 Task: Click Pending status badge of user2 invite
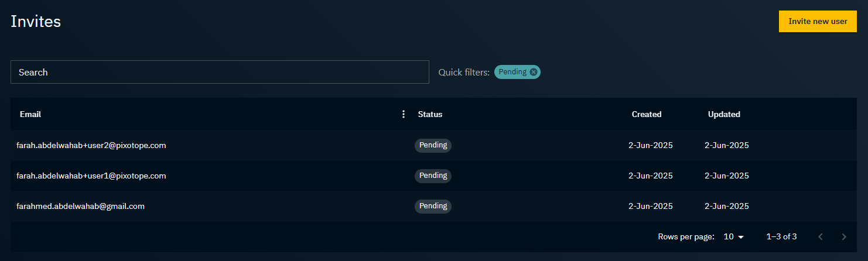point(433,145)
